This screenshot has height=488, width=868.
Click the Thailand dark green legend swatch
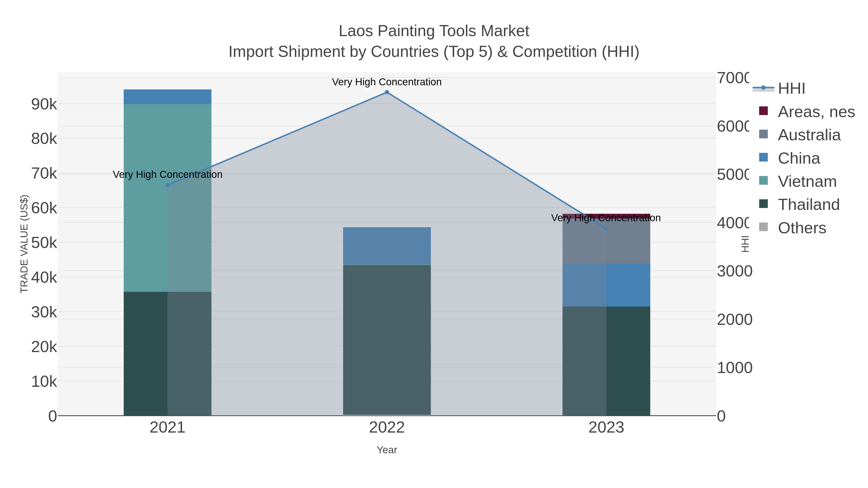[x=764, y=204]
